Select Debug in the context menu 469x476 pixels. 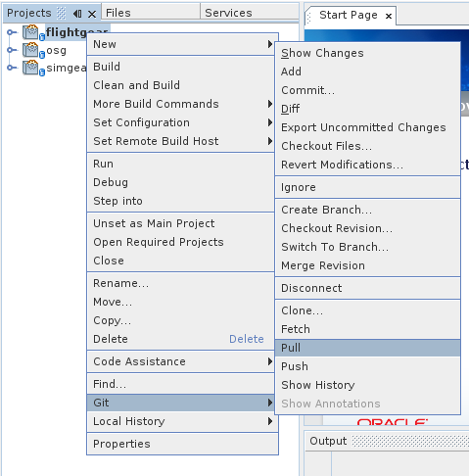pos(180,182)
